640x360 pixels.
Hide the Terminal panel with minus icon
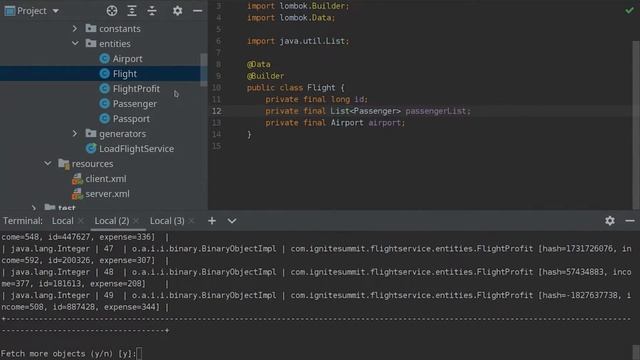pyautogui.click(x=630, y=221)
